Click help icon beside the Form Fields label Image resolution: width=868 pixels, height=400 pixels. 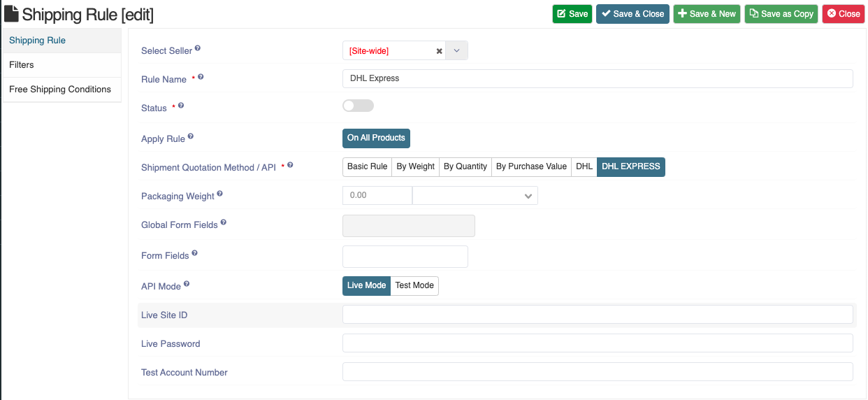point(195,253)
